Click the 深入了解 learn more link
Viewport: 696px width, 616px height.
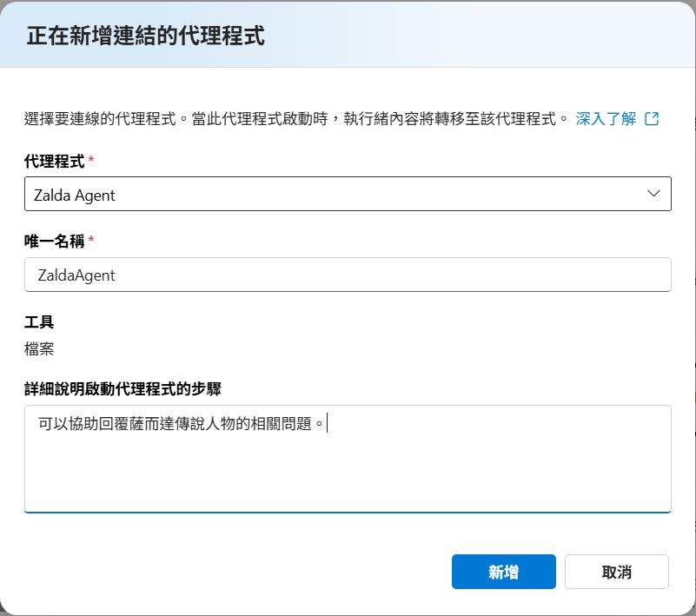pos(606,118)
